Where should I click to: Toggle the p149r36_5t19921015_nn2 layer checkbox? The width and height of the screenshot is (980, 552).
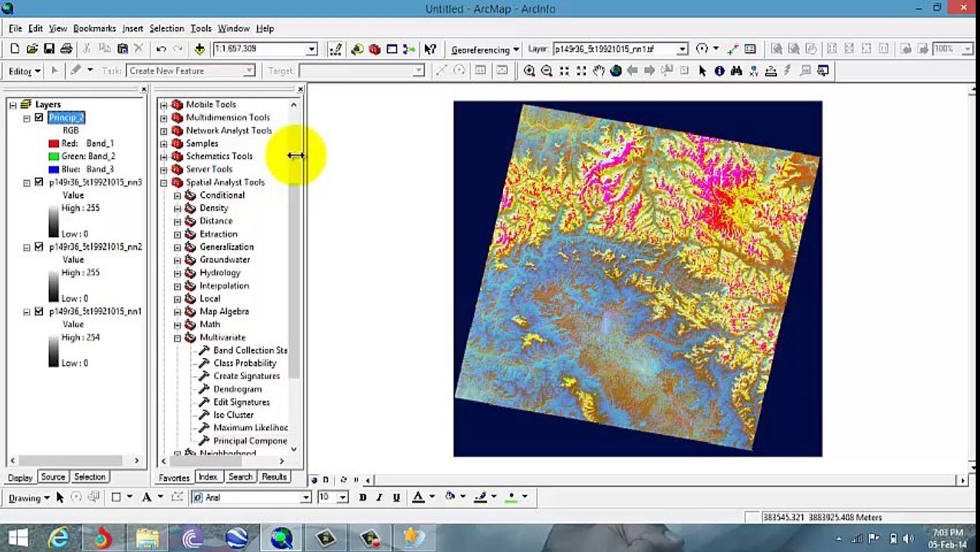click(x=39, y=247)
